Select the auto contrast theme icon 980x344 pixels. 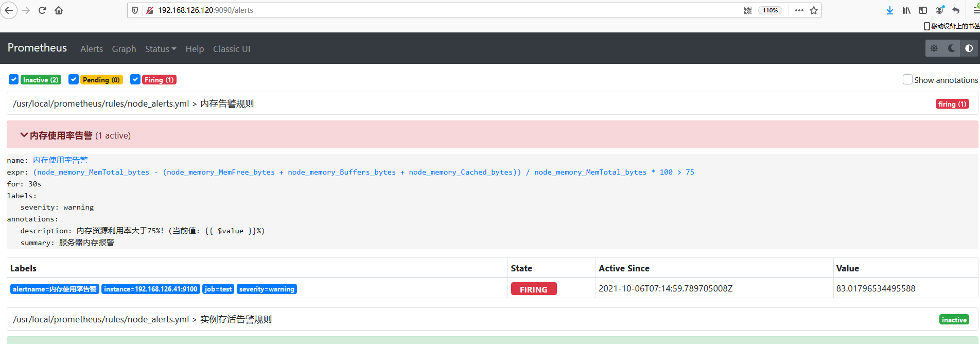[969, 48]
